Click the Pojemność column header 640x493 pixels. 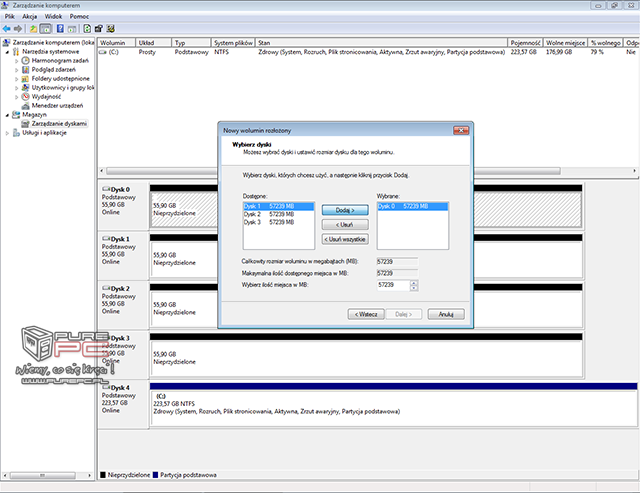click(x=525, y=42)
